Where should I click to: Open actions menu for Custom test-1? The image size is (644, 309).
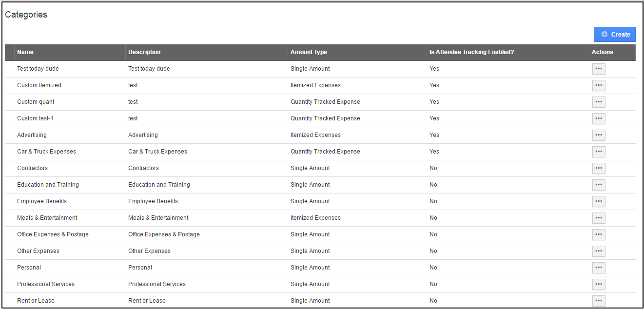pos(599,118)
